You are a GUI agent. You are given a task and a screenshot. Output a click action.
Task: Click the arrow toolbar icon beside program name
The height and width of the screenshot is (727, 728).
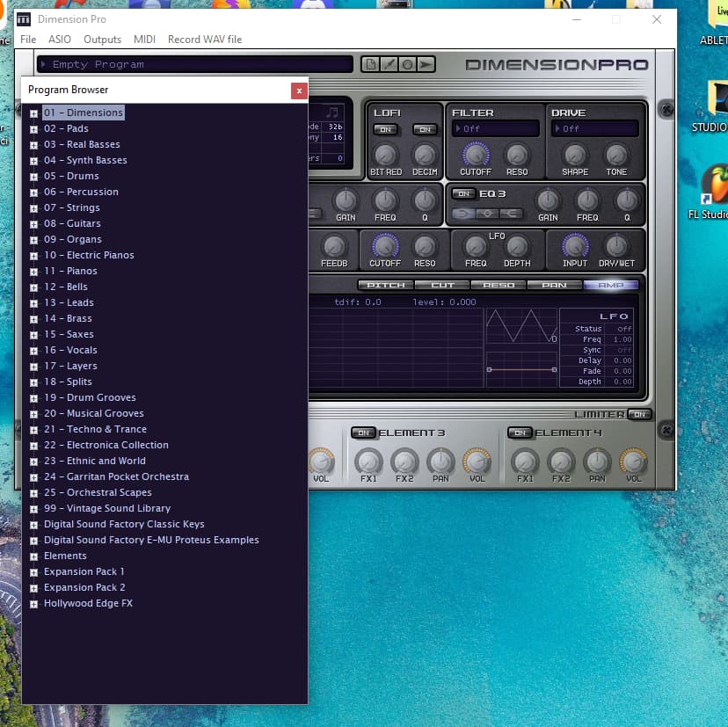426,64
